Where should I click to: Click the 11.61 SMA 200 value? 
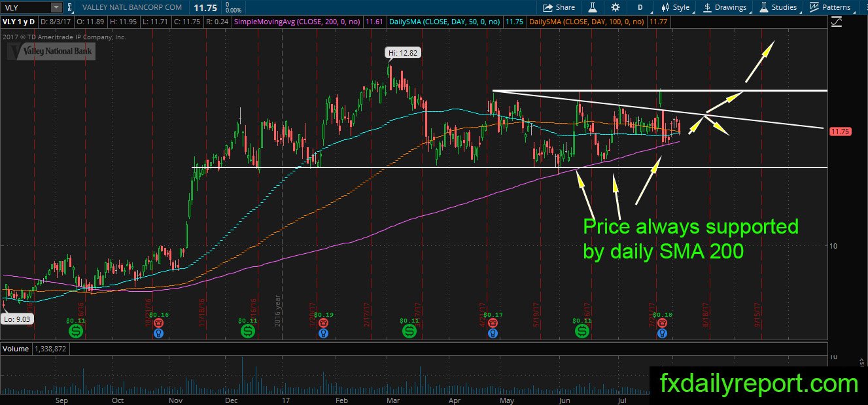[375, 22]
